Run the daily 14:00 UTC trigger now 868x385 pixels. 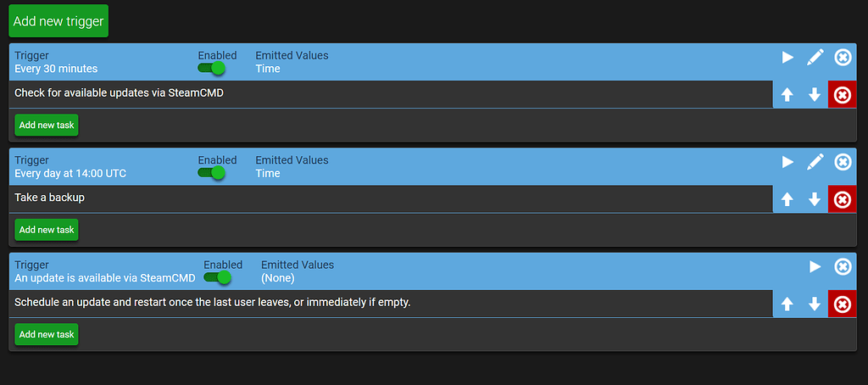(787, 162)
